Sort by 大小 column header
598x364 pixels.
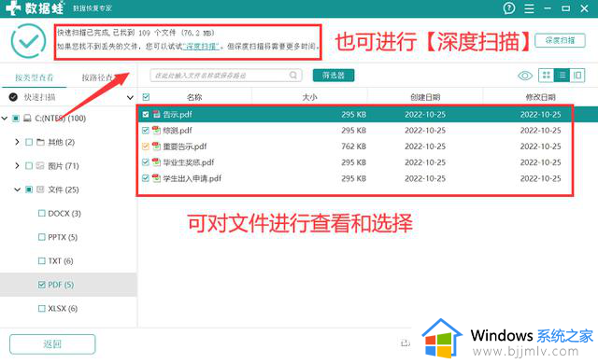pyautogui.click(x=309, y=97)
